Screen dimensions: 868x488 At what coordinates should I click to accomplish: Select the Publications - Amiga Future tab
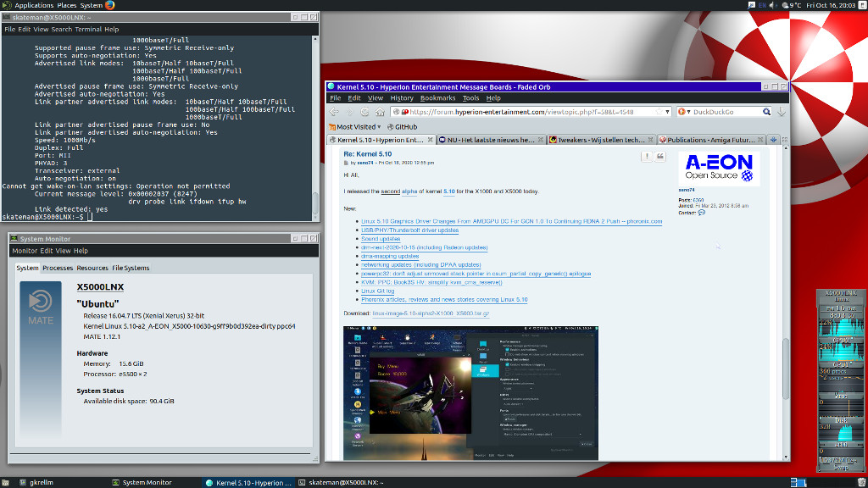coord(712,140)
